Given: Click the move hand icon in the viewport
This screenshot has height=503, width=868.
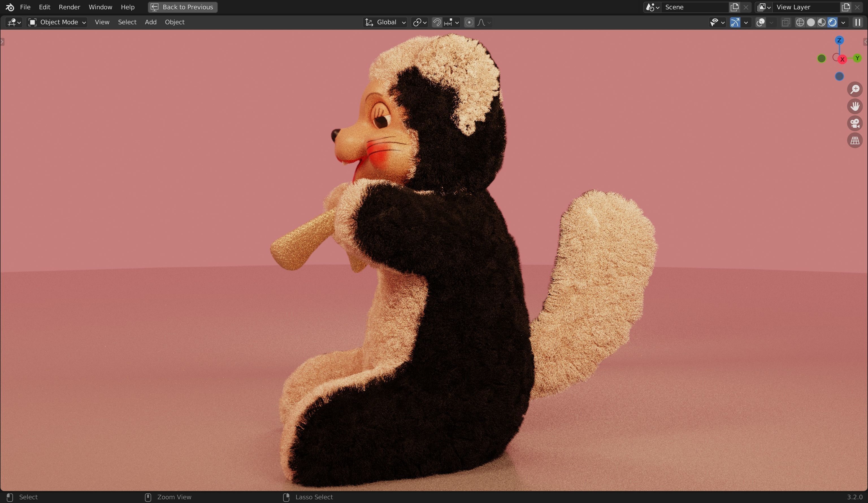Looking at the screenshot, I should 855,106.
